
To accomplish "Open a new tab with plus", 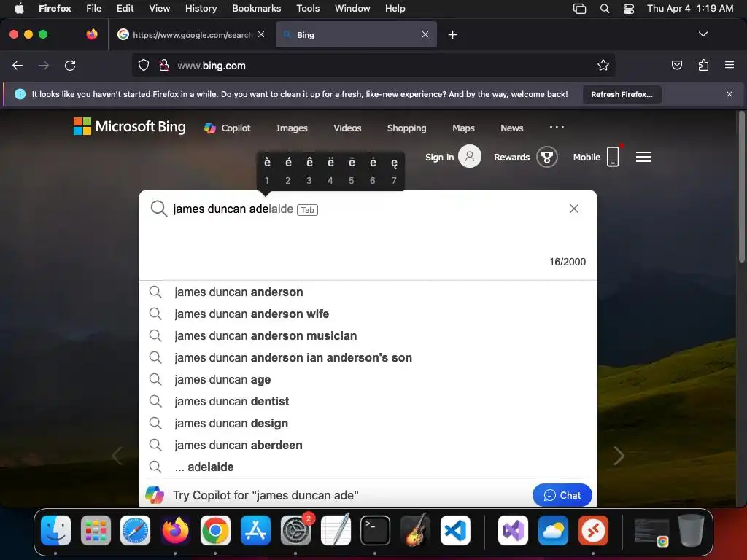I will click(452, 35).
